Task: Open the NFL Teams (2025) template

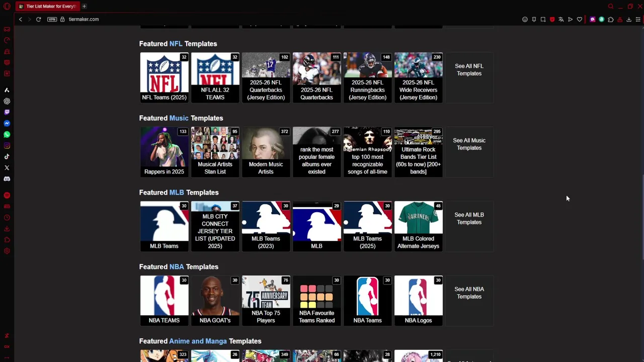Action: [x=164, y=77]
